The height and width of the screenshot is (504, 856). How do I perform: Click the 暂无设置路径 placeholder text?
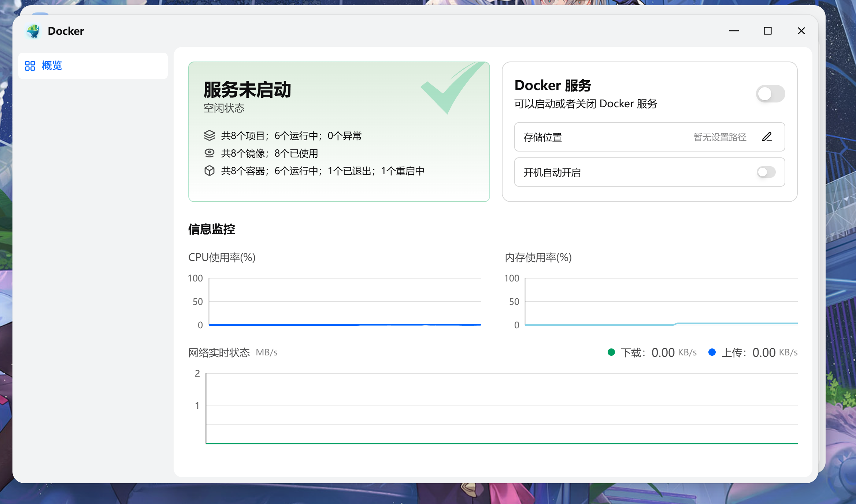tap(720, 137)
